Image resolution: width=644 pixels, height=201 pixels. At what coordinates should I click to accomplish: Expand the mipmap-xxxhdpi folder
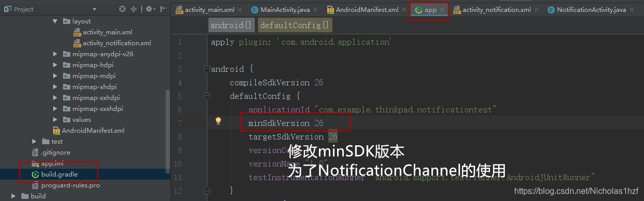[x=55, y=109]
